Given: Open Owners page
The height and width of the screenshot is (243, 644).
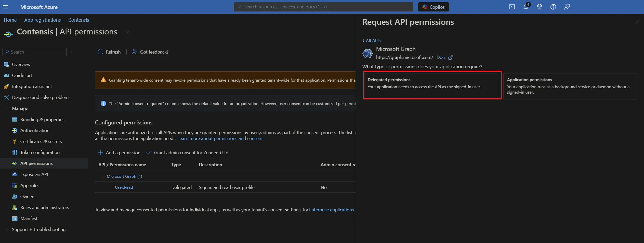Looking at the screenshot, I should (x=28, y=196).
